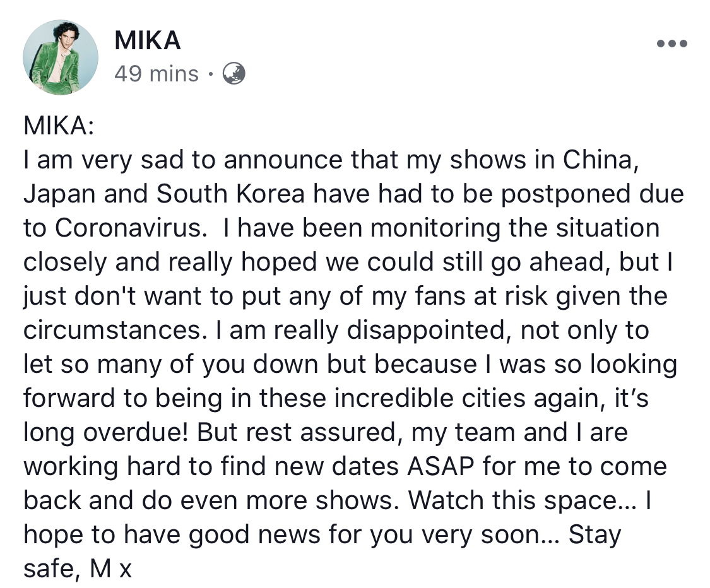Click the word 'Coronavirus' in the post
Screen dimensions: 710x588
[131, 228]
